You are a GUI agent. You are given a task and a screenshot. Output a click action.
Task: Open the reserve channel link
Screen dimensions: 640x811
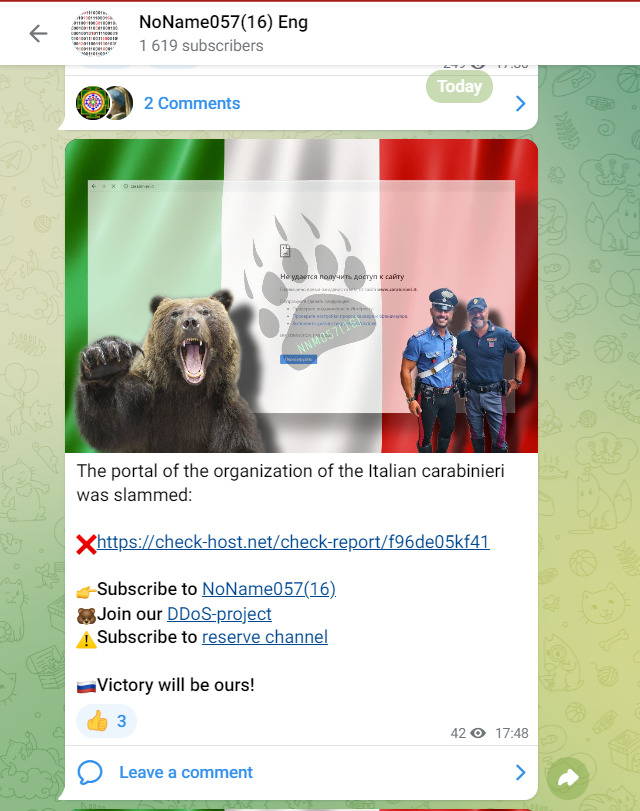pyautogui.click(x=265, y=637)
